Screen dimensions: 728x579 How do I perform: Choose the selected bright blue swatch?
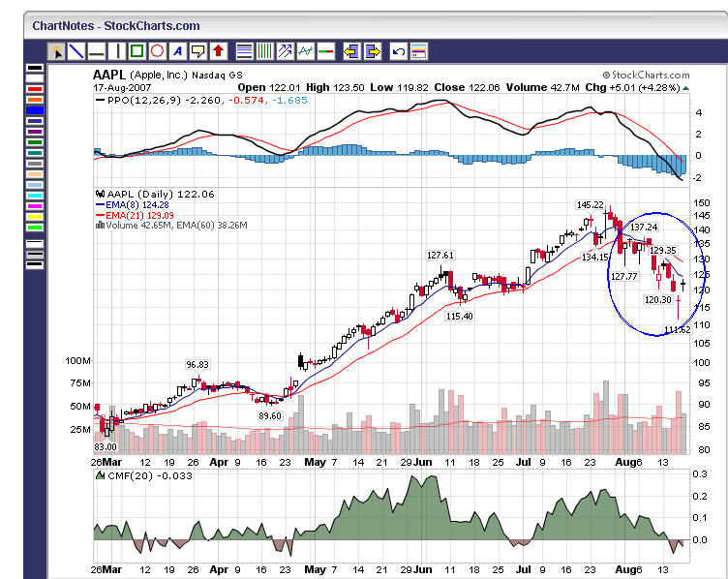35,110
